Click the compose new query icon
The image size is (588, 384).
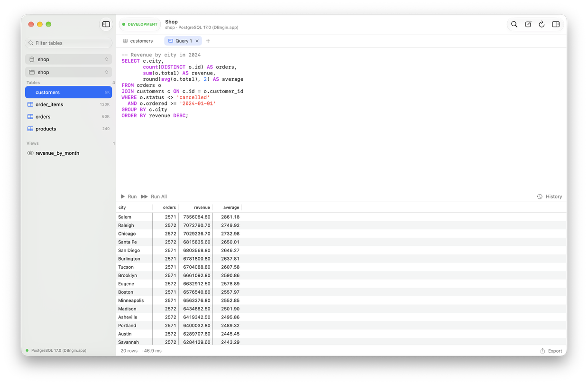coord(528,24)
